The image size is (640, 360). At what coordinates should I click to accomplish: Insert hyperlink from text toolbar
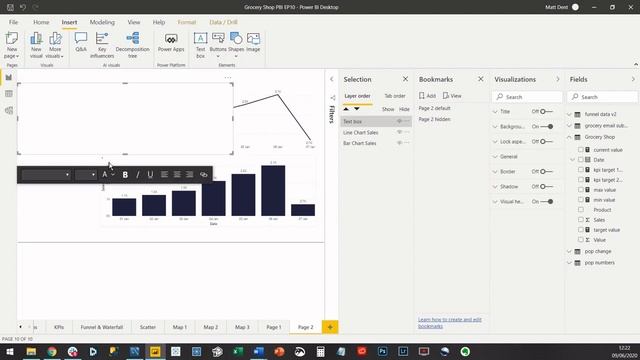(x=203, y=175)
